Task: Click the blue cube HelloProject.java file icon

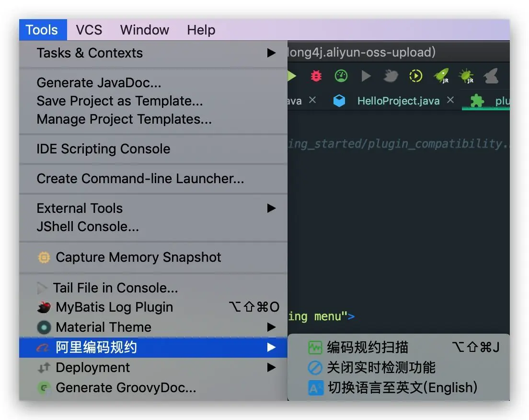Action: point(339,101)
